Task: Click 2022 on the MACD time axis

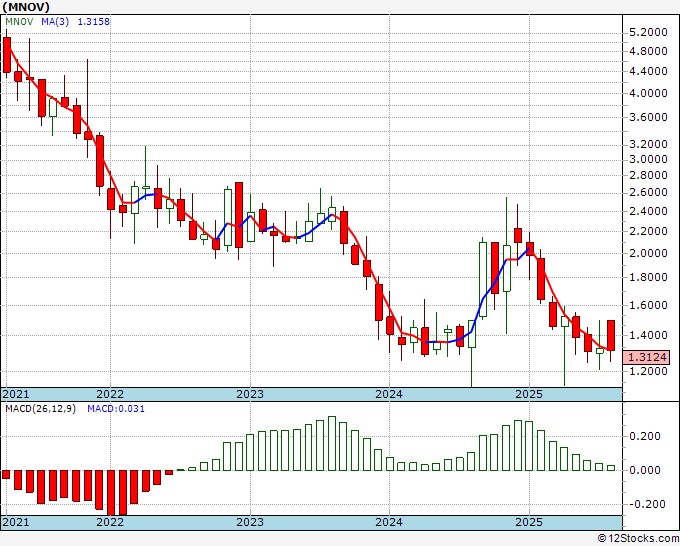Action: tap(110, 522)
